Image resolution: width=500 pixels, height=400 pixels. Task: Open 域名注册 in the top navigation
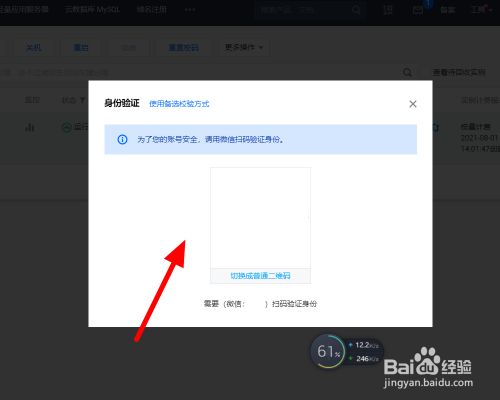[152, 10]
